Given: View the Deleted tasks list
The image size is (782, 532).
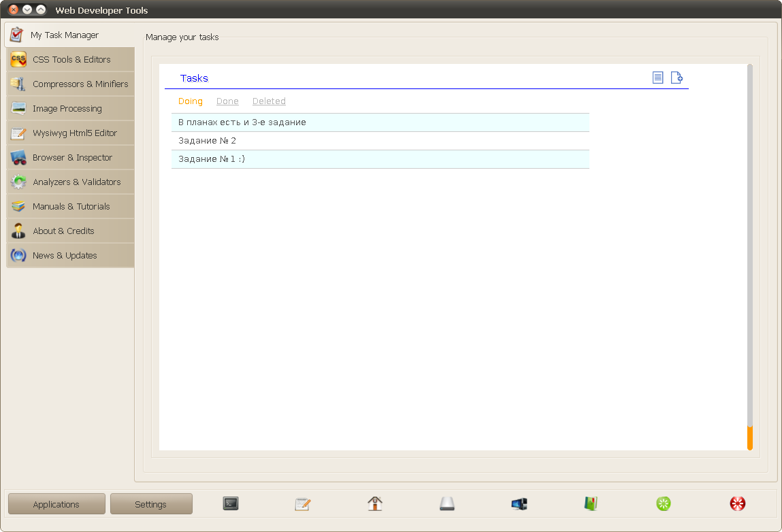Looking at the screenshot, I should [x=269, y=101].
